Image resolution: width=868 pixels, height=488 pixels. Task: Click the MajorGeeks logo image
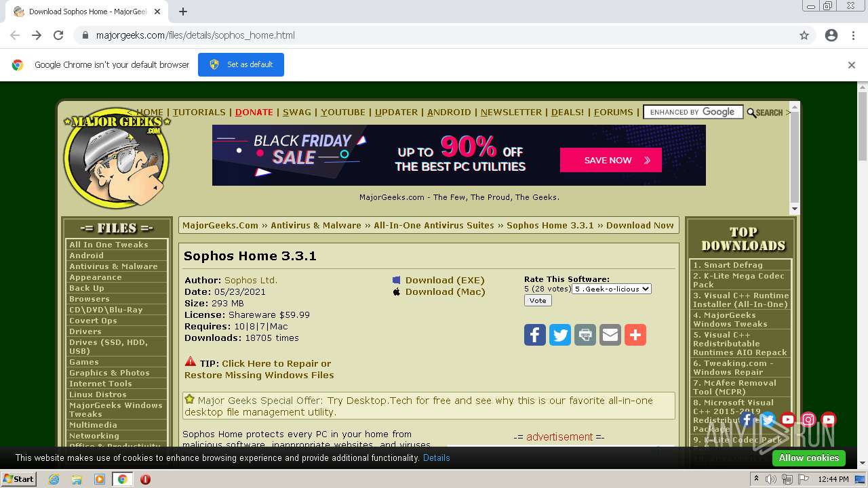(117, 159)
